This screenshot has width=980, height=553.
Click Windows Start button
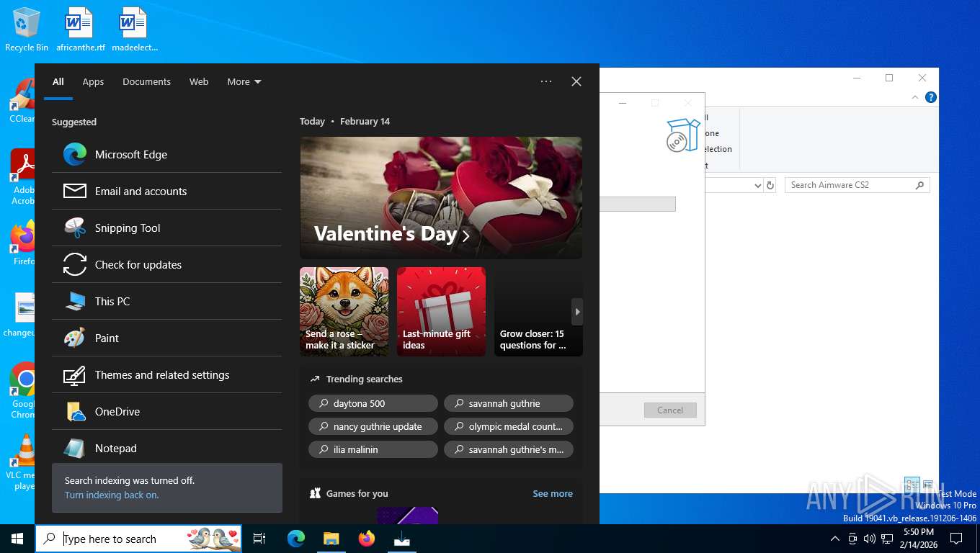pyautogui.click(x=17, y=539)
